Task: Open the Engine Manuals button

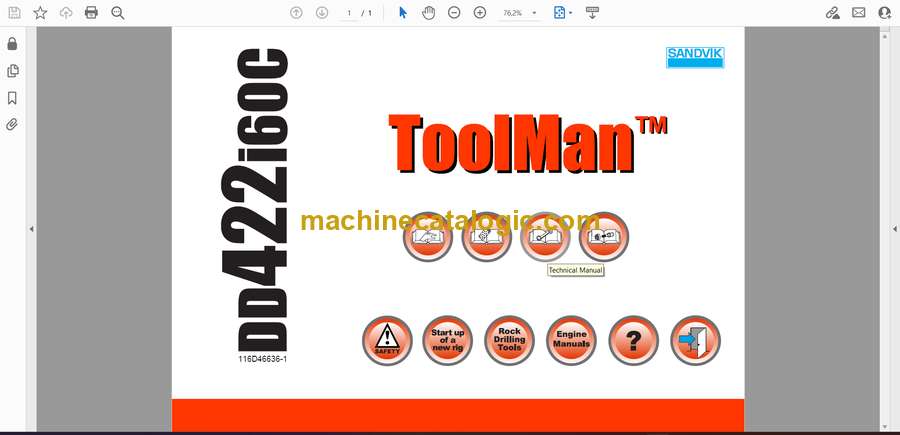Action: tap(571, 340)
